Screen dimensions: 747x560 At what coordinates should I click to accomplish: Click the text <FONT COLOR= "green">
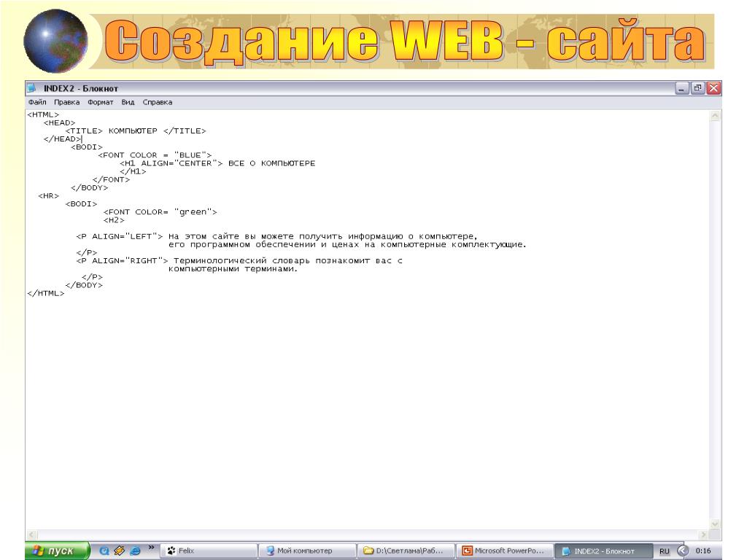(x=160, y=212)
